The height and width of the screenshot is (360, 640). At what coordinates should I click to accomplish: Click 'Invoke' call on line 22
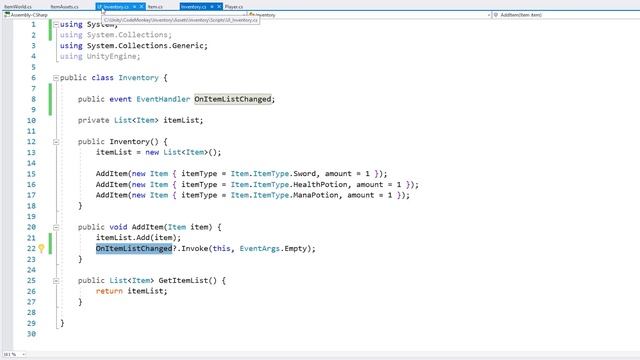click(x=195, y=249)
